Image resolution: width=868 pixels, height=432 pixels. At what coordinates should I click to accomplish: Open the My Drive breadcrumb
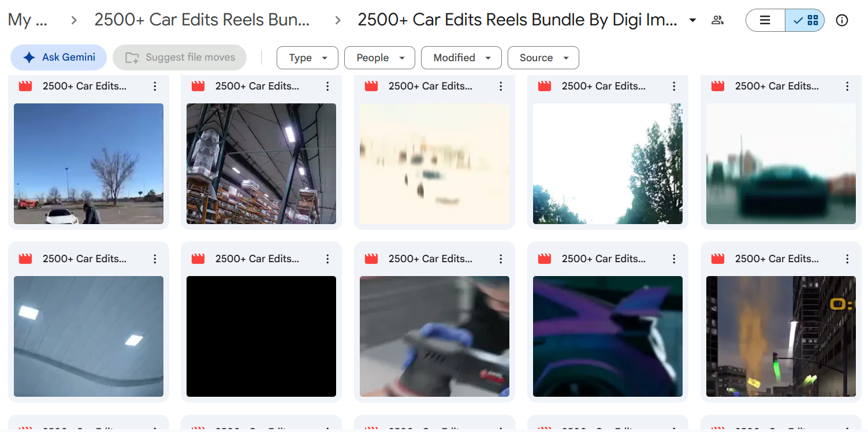pos(28,20)
